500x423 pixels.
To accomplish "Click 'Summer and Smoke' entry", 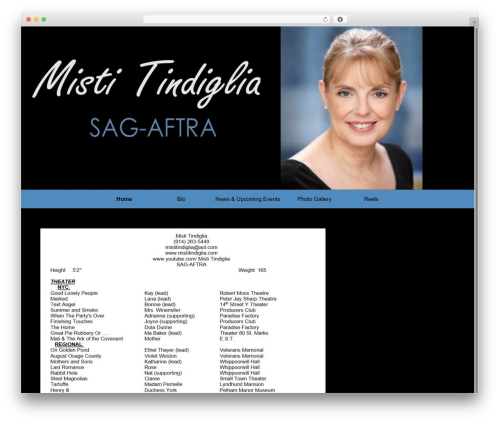I will point(74,310).
